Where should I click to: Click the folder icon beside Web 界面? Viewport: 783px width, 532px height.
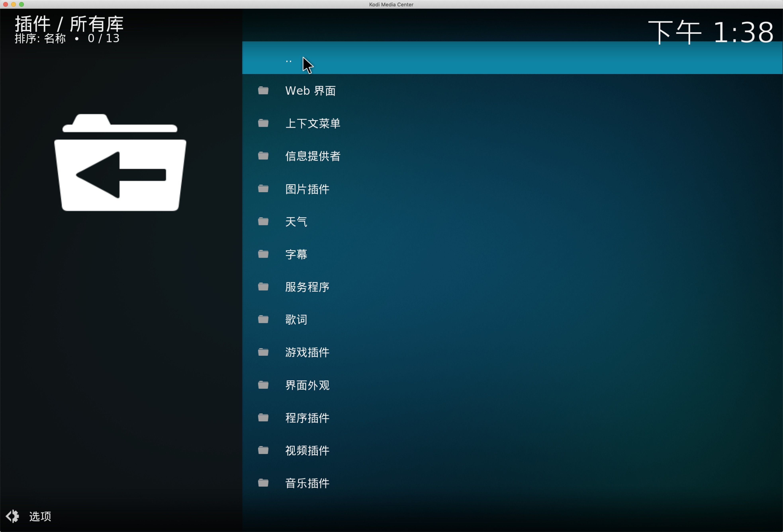coord(263,91)
